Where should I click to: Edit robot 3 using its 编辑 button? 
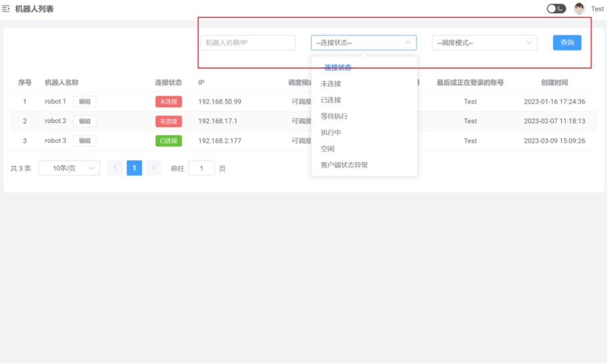point(85,140)
